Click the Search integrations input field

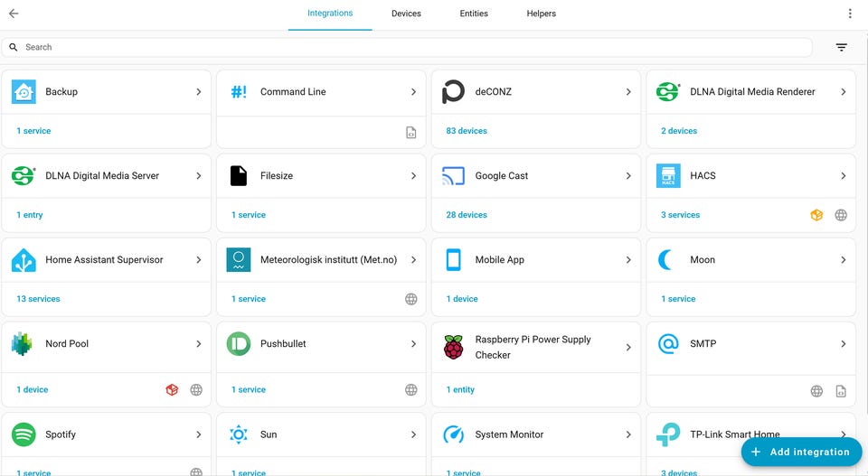[x=407, y=48]
